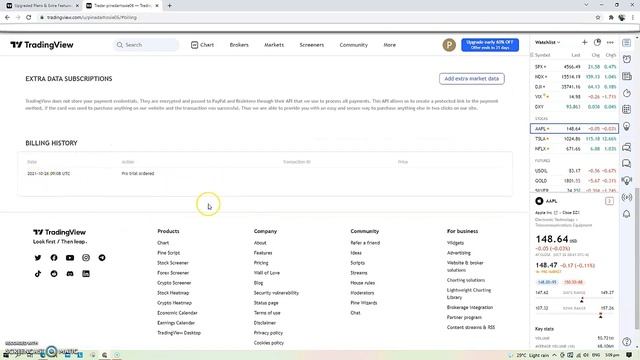Open TradingView Telegram channel icon
Screen dimensions: 640x360
point(102,258)
